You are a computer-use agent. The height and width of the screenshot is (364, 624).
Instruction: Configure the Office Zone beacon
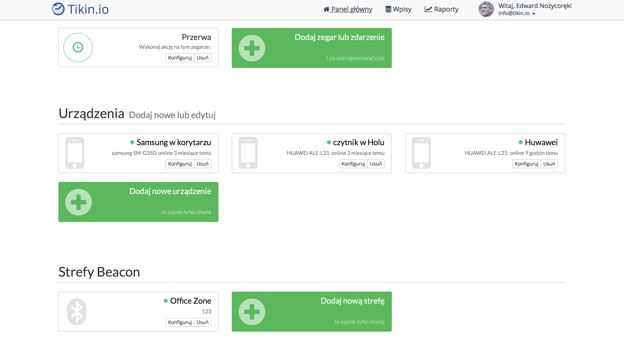tap(180, 322)
